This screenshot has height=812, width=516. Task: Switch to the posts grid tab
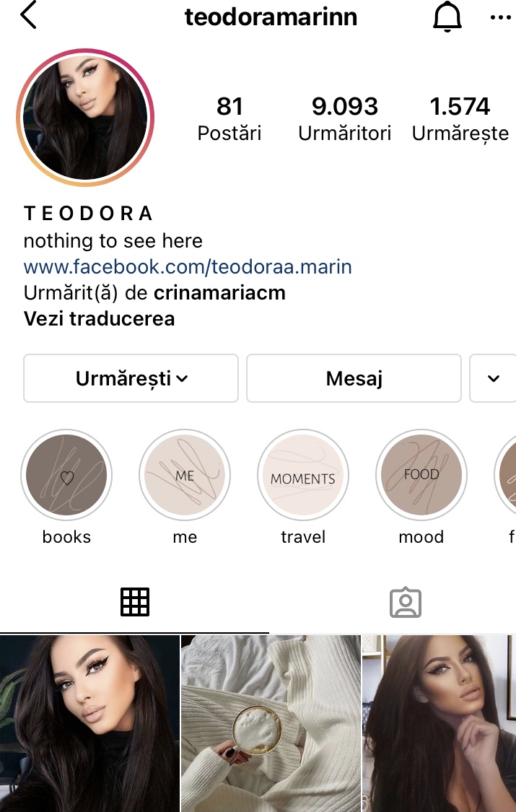click(134, 602)
